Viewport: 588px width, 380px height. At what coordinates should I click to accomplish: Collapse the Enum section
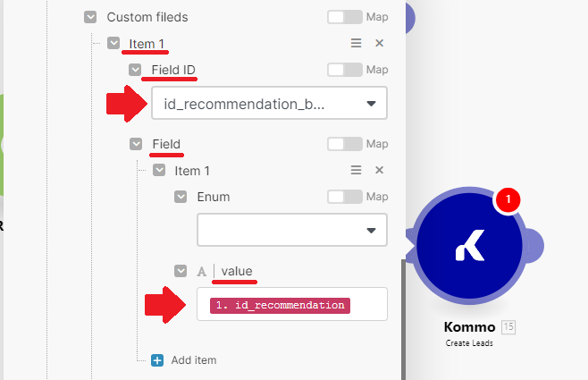(x=181, y=197)
